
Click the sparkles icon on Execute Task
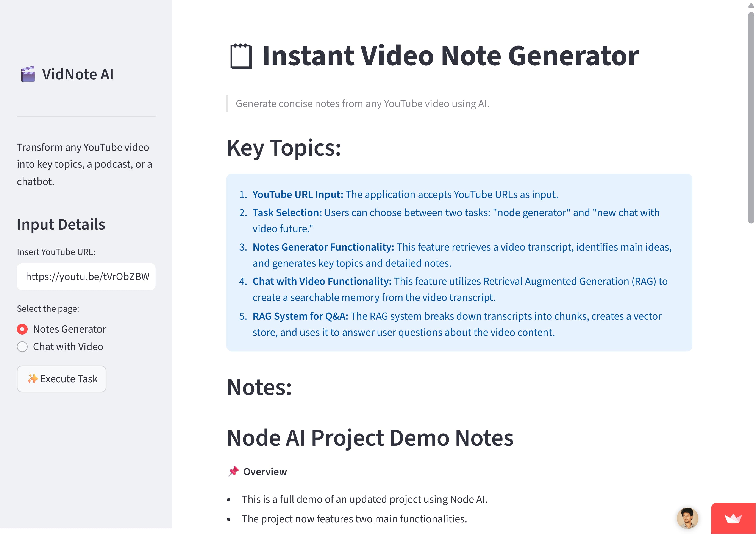(33, 379)
